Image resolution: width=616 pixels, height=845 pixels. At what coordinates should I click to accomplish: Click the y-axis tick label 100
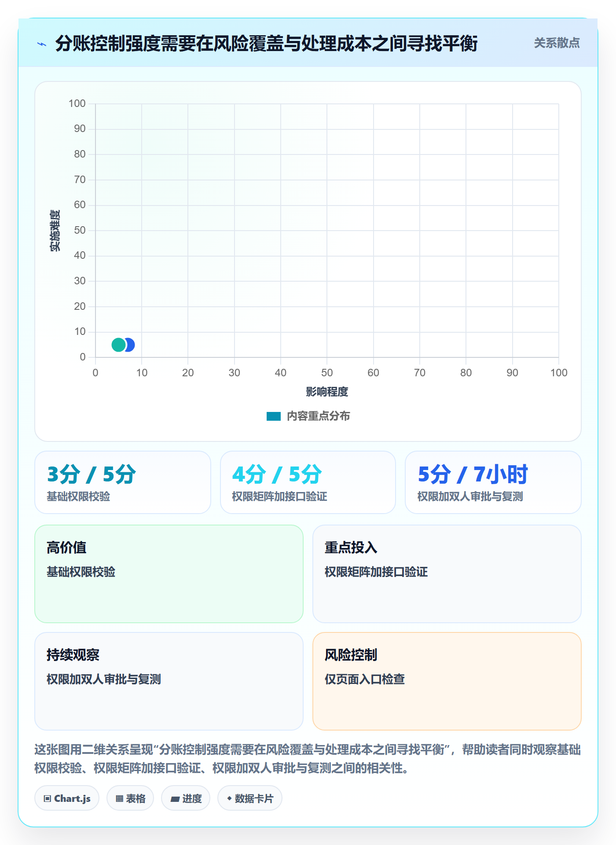pos(77,103)
